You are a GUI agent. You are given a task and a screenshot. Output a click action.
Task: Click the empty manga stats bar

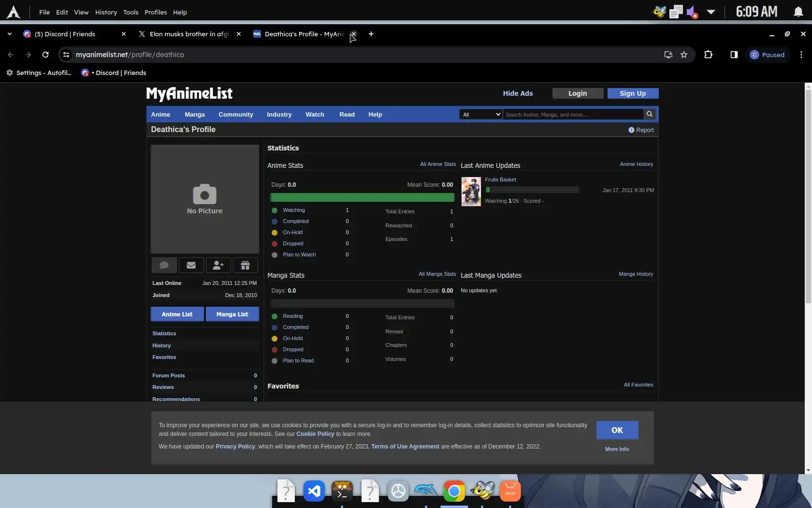(362, 303)
